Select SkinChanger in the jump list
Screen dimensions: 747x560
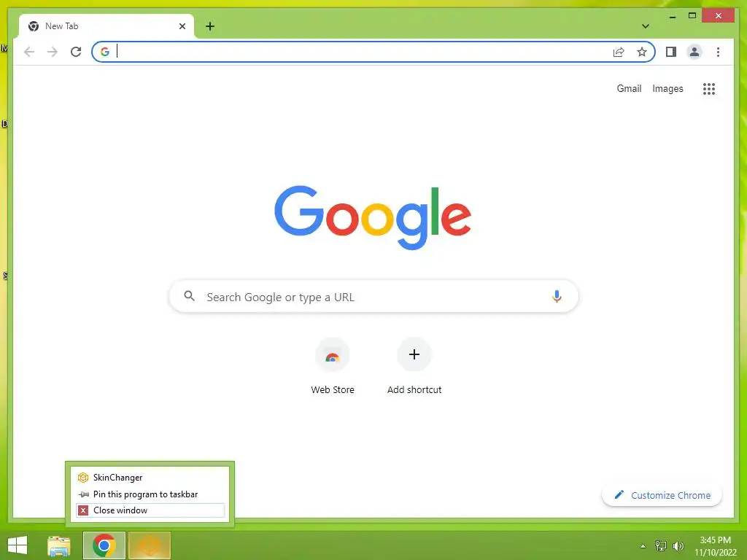(x=150, y=478)
